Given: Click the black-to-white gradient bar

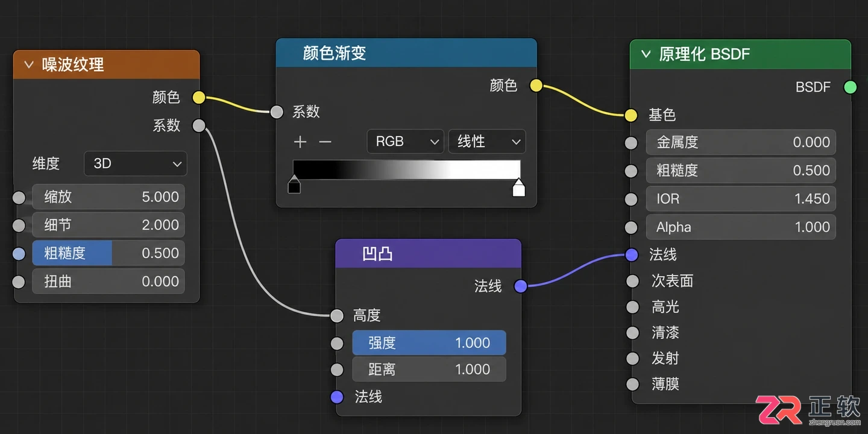Looking at the screenshot, I should click(406, 169).
